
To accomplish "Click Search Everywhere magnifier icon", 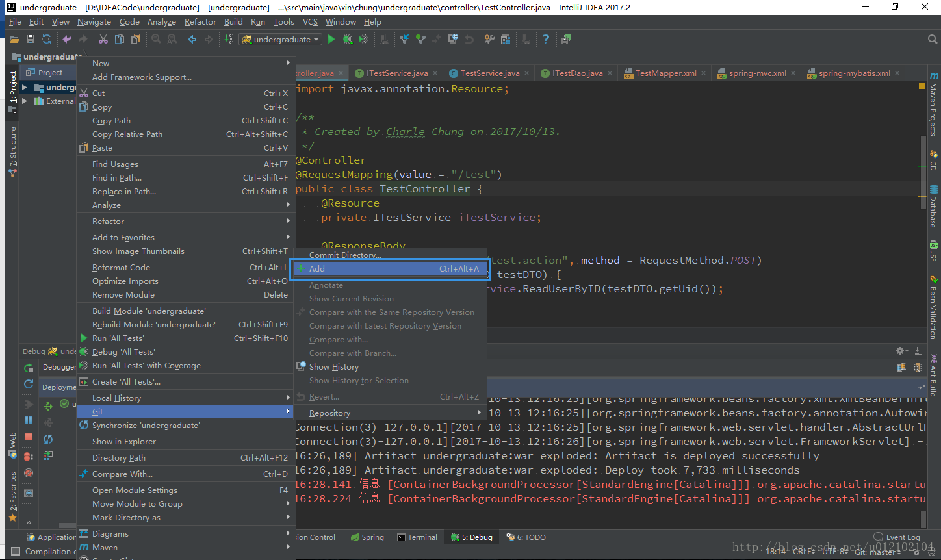I will click(x=933, y=40).
